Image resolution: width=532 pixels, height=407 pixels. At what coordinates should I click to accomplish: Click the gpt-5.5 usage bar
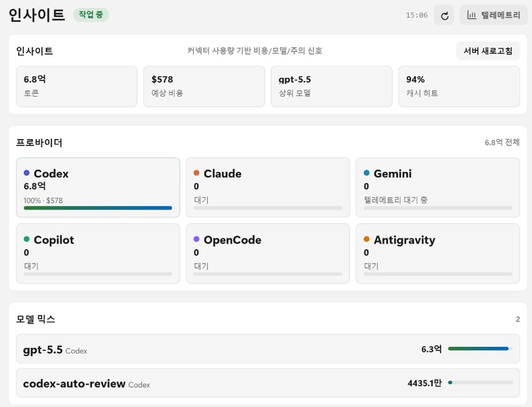[x=481, y=349]
